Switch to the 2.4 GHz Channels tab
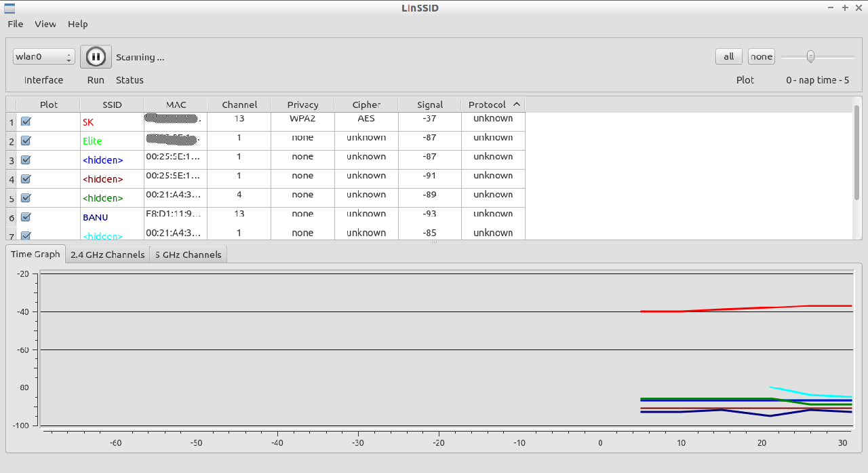This screenshot has height=473, width=868. (x=107, y=254)
